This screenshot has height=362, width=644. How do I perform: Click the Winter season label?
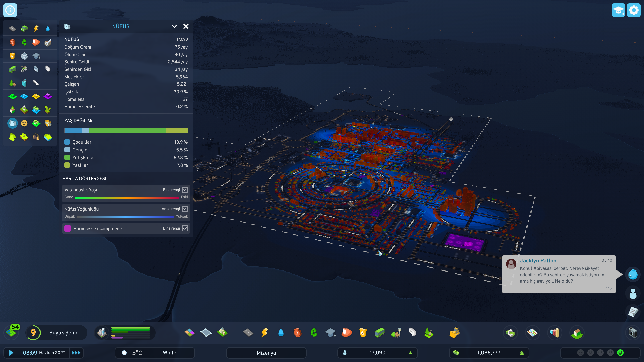click(170, 353)
